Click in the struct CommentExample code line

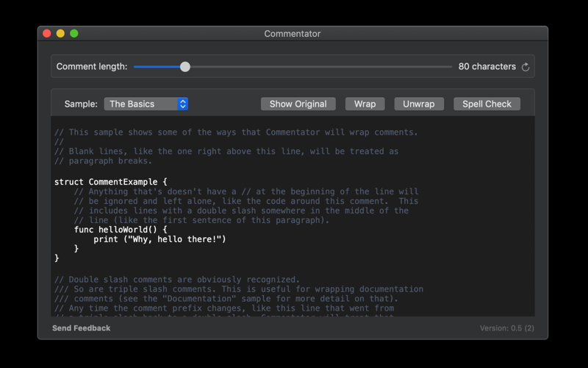(x=111, y=182)
